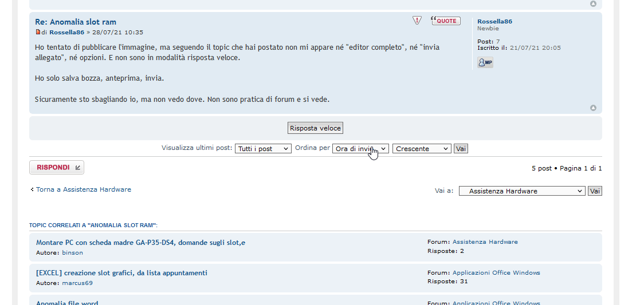Quote Rossella86's post with the Quote button
The image size is (644, 305).
[x=446, y=21]
